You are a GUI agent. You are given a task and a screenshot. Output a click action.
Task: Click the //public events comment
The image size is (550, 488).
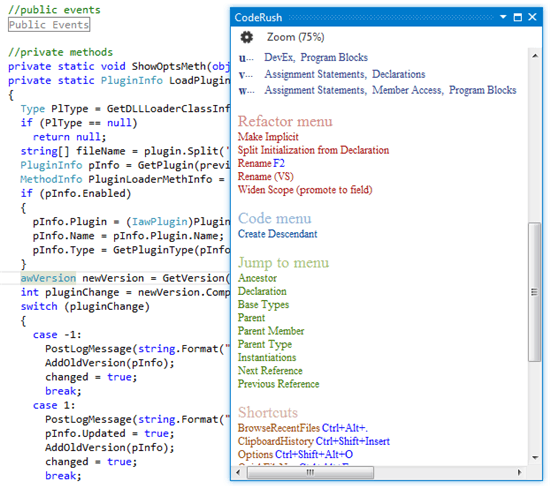[54, 10]
